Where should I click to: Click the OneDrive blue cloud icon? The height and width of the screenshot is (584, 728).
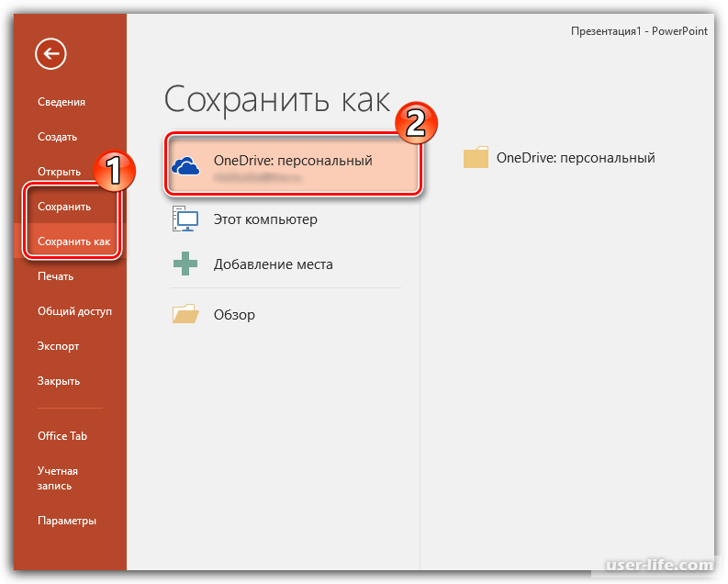pos(185,166)
